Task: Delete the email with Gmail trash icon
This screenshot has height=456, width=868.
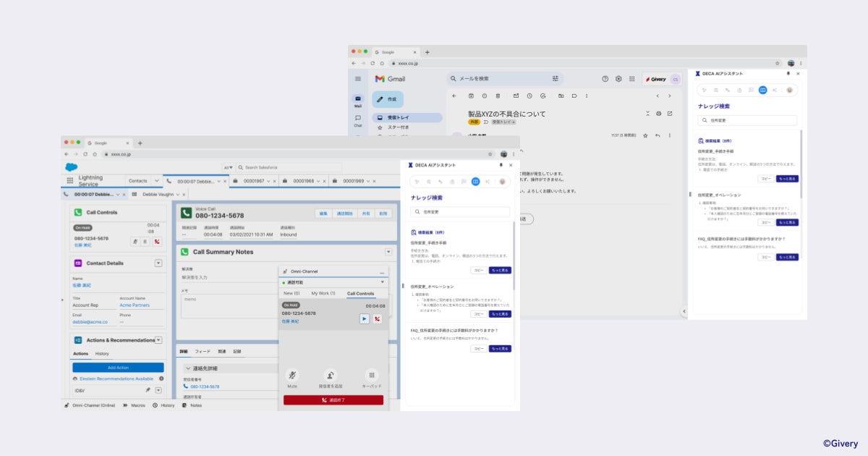Action: (498, 96)
